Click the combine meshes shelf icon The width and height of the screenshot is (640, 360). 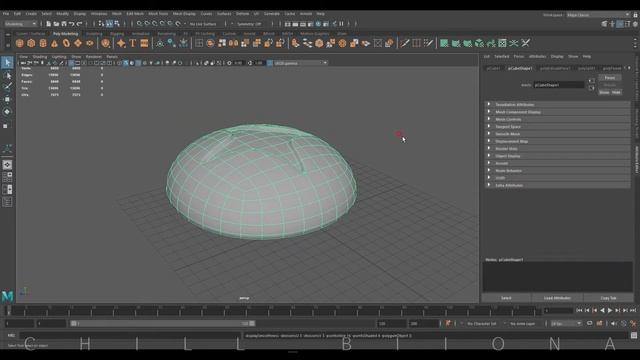210,43
